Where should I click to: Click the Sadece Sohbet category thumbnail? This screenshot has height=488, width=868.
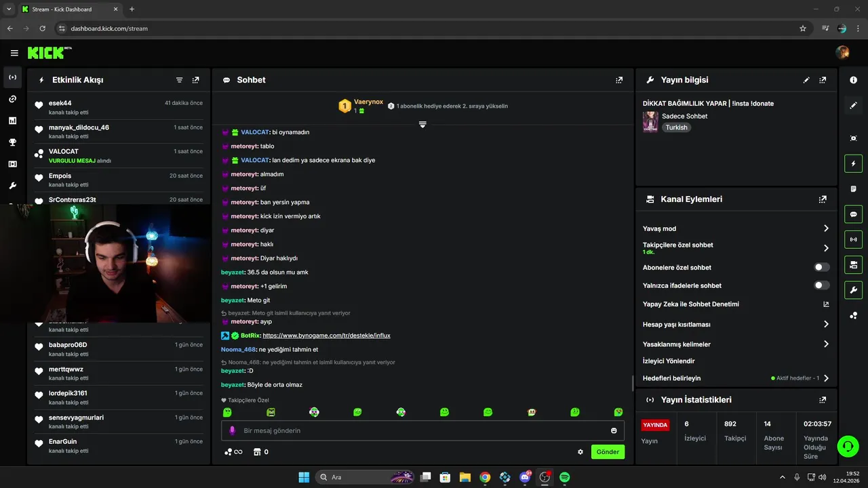coord(650,121)
